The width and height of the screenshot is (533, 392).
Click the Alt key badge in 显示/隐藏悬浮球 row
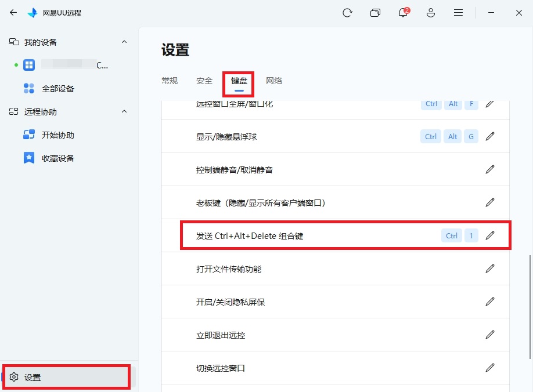(452, 136)
